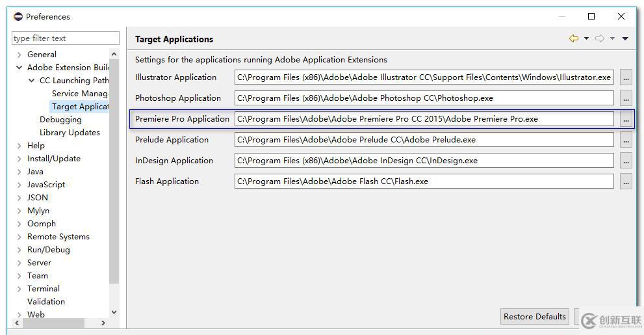Expand the Mylyn tree node
Viewport: 644px width, 335px height.
click(x=19, y=211)
